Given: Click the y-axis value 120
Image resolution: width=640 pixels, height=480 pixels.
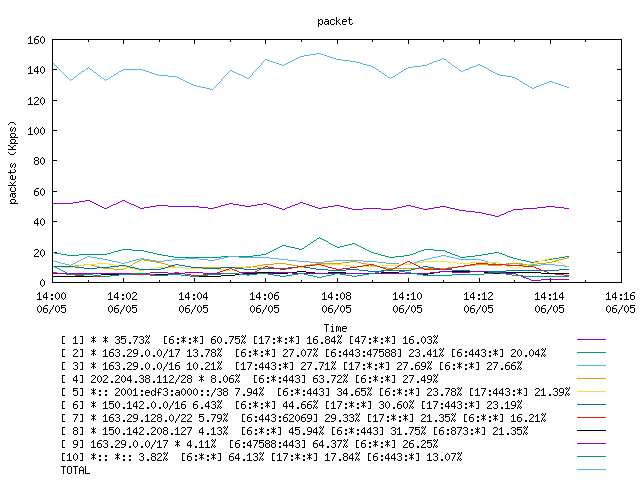Looking at the screenshot, I should click(x=36, y=101).
